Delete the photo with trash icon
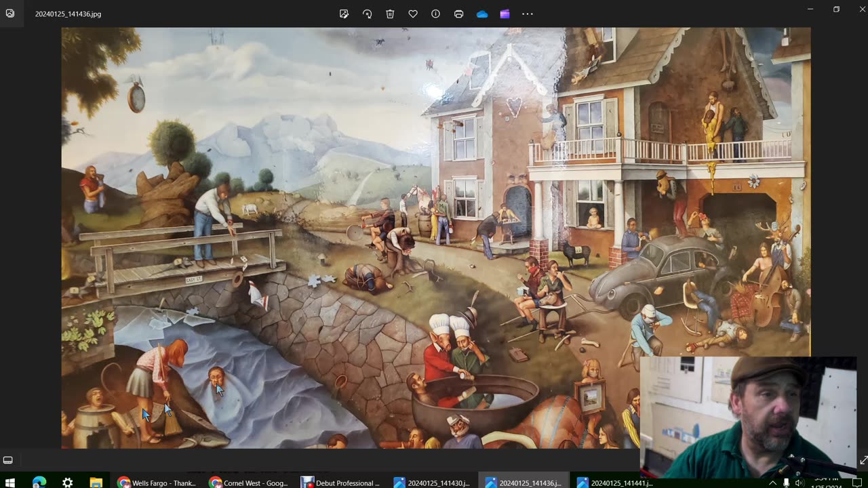The height and width of the screenshot is (488, 868). 390,14
